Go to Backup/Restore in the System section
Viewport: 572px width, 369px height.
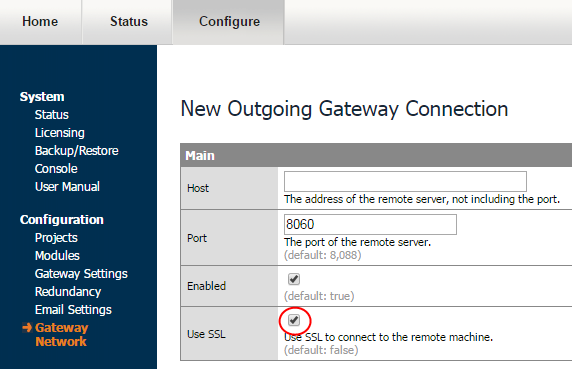coord(77,151)
